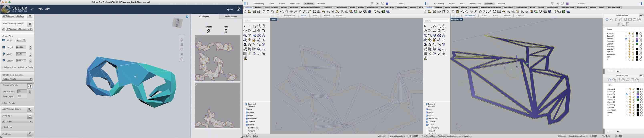The image size is (644, 138).
Task: Enable the Split Panels checkbox
Action: [x=2, y=103]
